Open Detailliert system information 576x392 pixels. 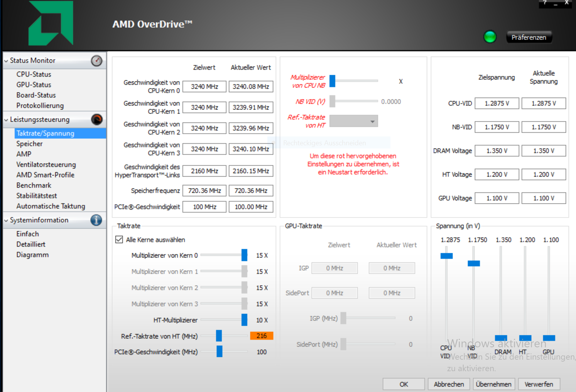(x=30, y=244)
